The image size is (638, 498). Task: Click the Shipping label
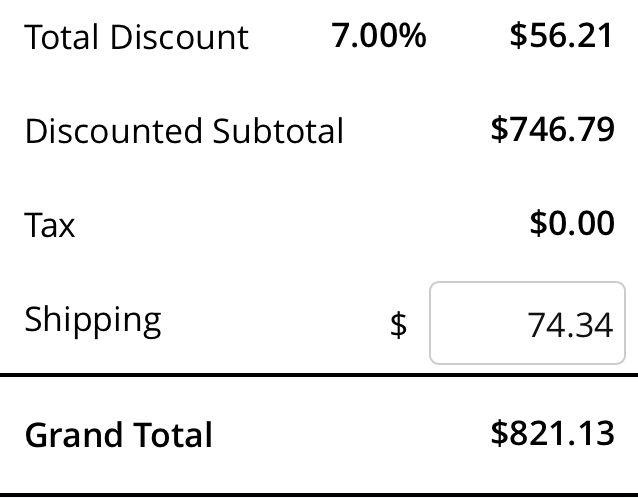[93, 320]
